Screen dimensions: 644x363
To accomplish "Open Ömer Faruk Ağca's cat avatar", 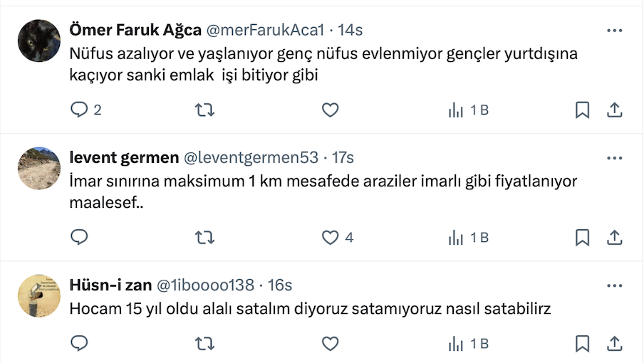I will click(x=38, y=41).
